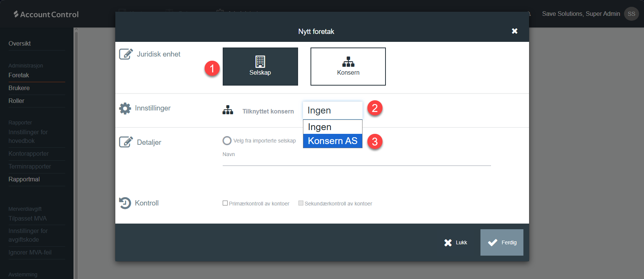Open the Tilknyttet konsern dropdown
The width and height of the screenshot is (644, 279).
(x=332, y=110)
